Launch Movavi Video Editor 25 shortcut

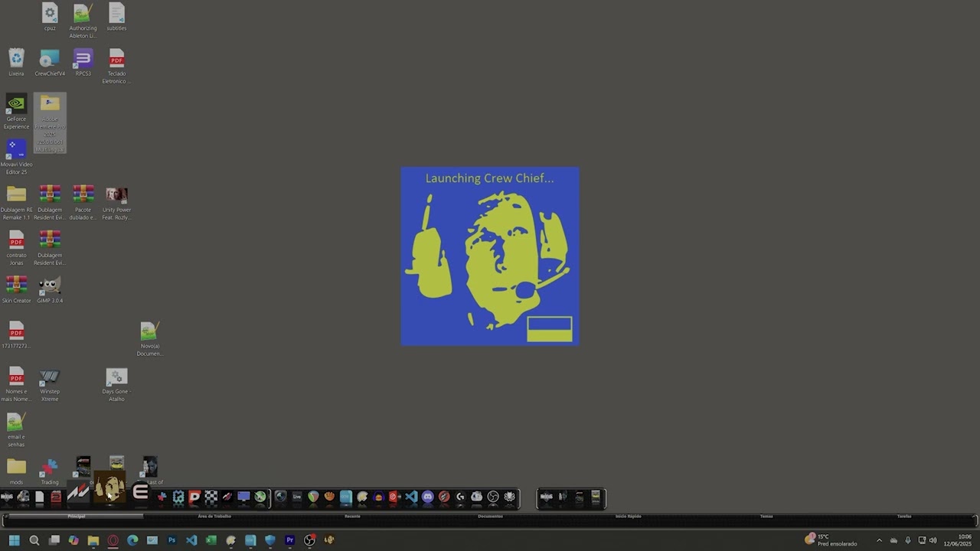(x=16, y=157)
